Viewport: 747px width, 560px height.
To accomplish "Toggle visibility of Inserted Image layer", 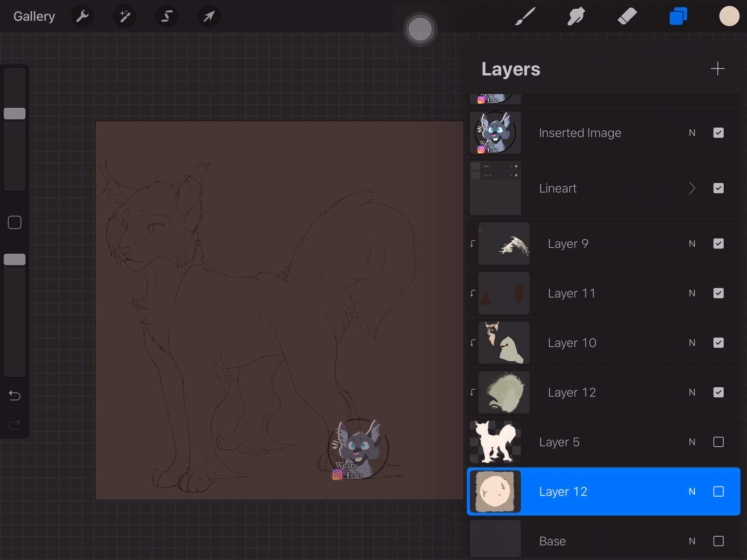I will 718,133.
